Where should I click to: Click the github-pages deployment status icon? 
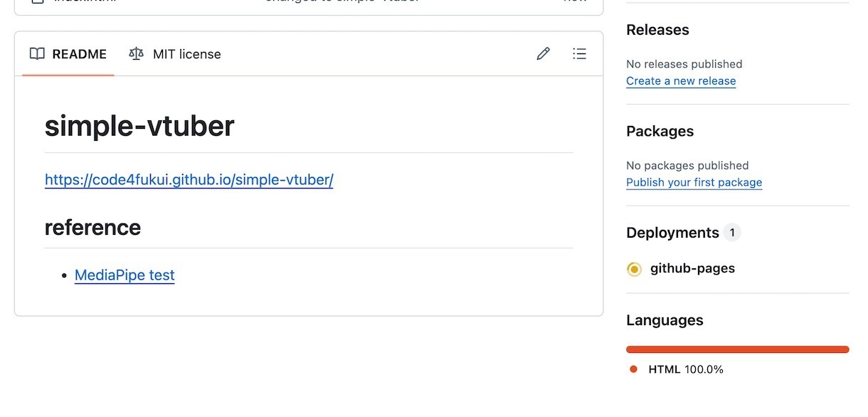pos(634,269)
